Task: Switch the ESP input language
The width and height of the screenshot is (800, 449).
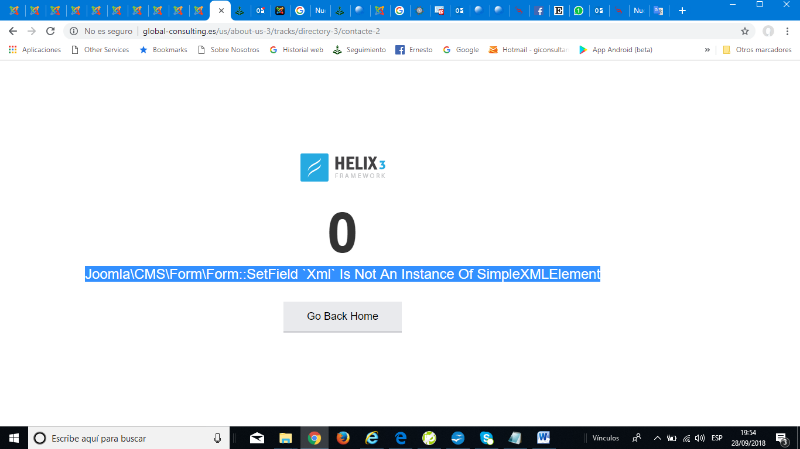Action: (x=717, y=438)
